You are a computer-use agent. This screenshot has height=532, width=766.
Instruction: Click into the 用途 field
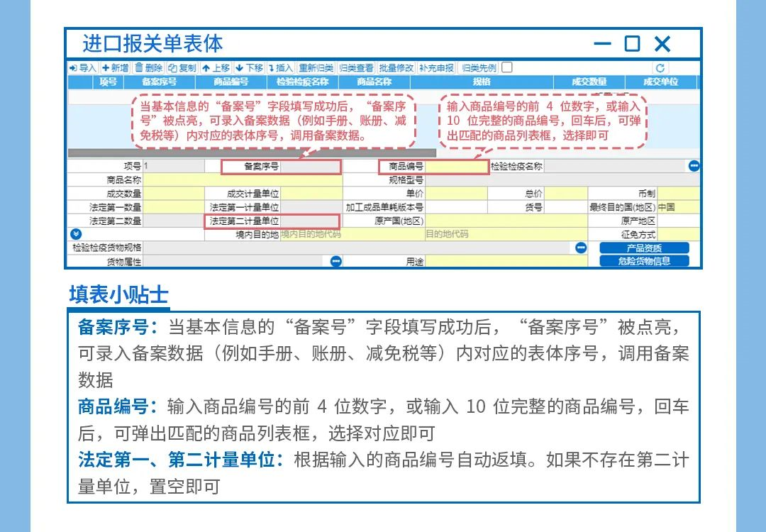506,261
